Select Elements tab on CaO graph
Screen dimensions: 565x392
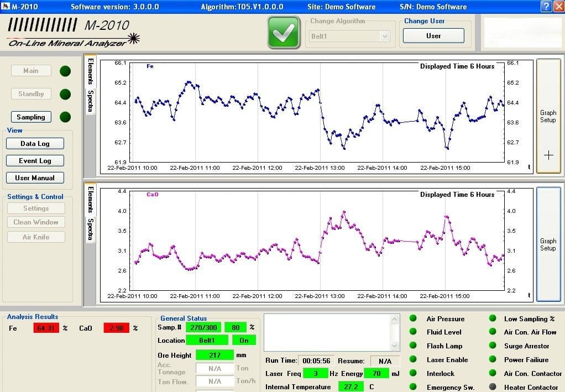click(91, 200)
